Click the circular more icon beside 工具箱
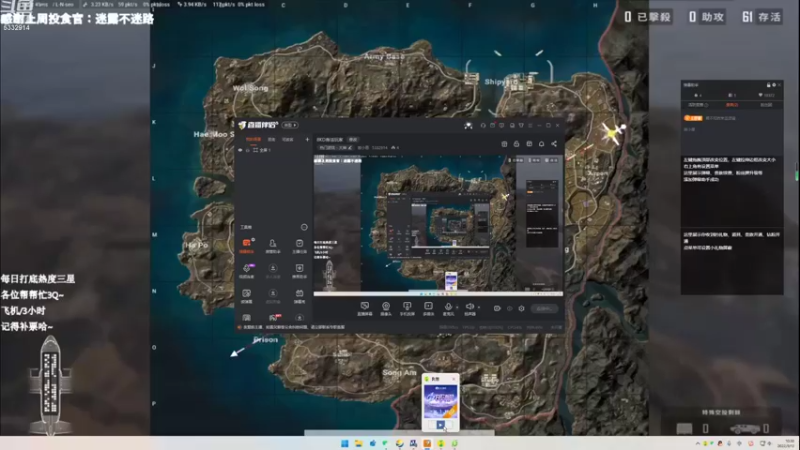Viewport: 800px width, 450px height. (x=304, y=227)
